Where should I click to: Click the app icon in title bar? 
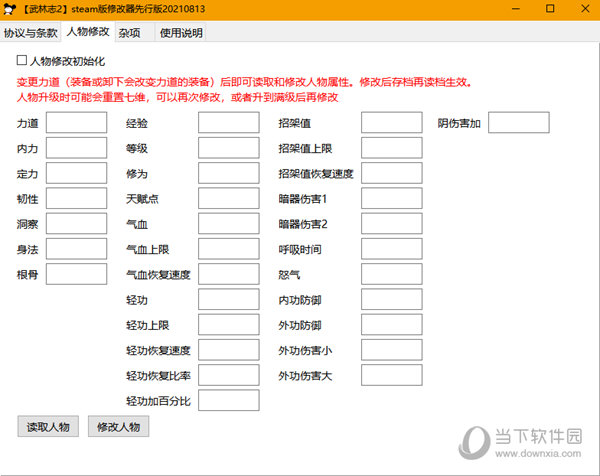point(9,9)
